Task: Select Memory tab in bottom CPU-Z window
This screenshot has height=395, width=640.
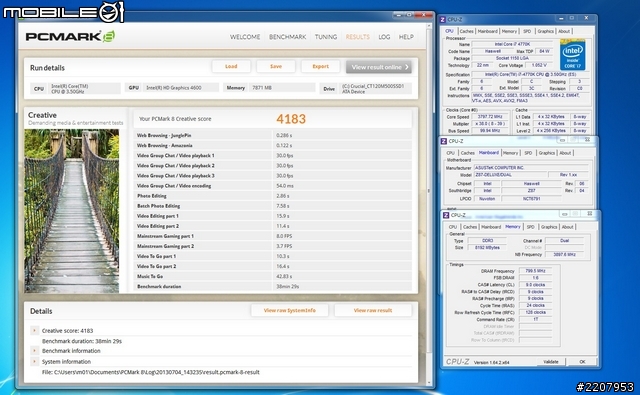Action: (513, 226)
